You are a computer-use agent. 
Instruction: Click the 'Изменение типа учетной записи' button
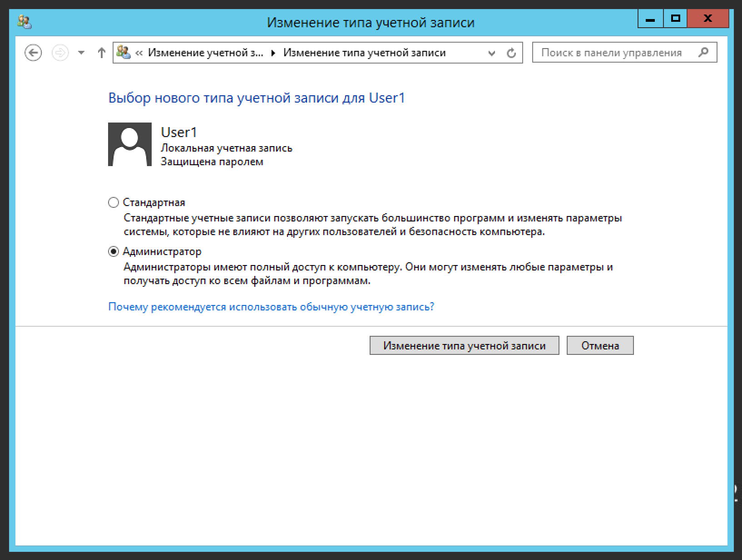[x=464, y=345]
